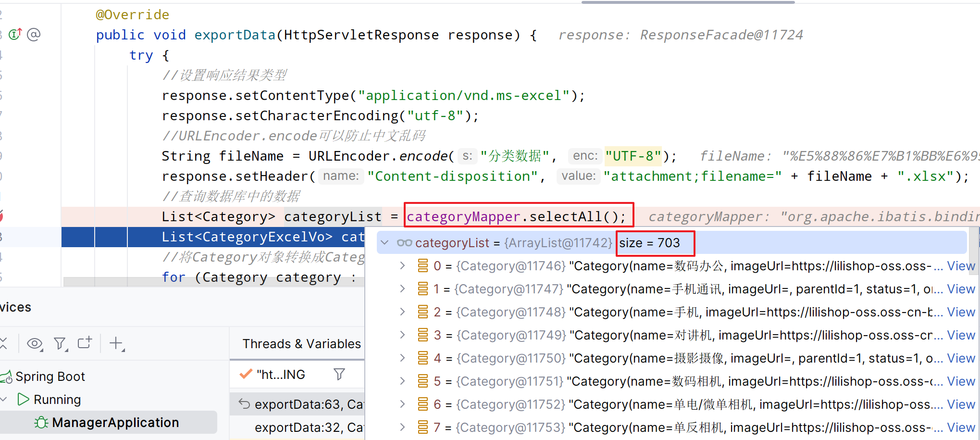Screen dimensions: 980x440
Task: Open View link for element 3 对讲机
Action: (x=961, y=335)
